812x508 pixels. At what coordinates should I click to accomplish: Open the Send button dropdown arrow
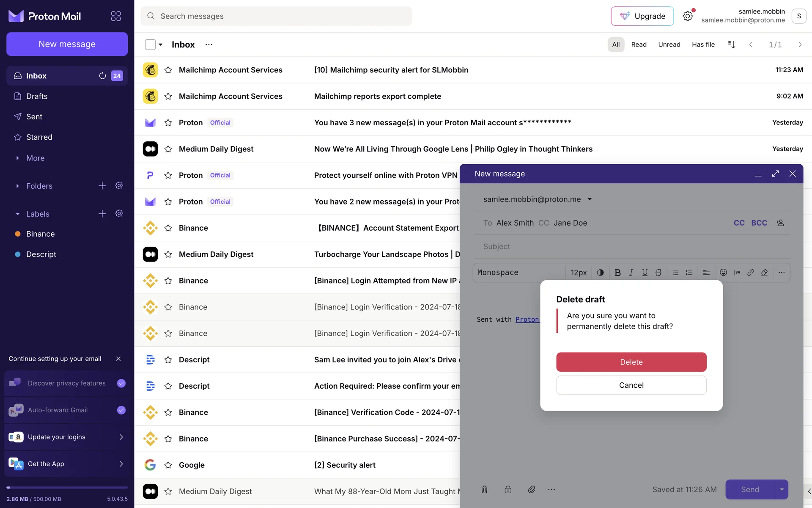pos(782,489)
